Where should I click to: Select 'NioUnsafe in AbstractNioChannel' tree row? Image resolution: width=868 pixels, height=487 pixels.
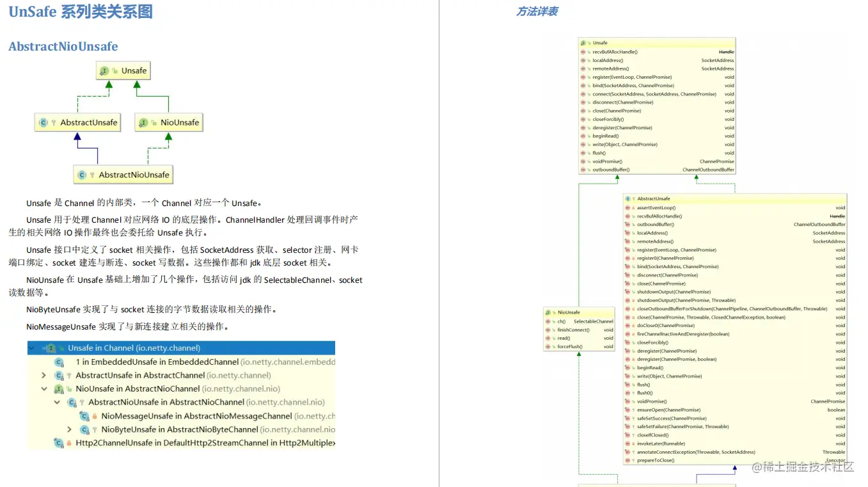pos(181,389)
